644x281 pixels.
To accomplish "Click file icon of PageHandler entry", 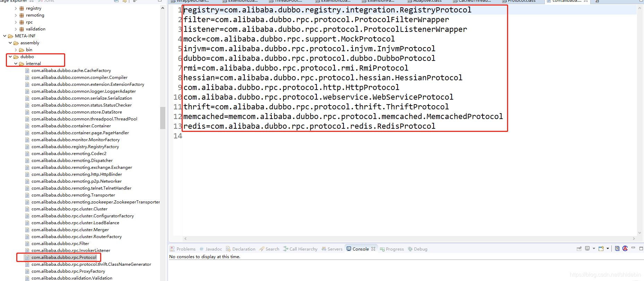I will point(27,133).
